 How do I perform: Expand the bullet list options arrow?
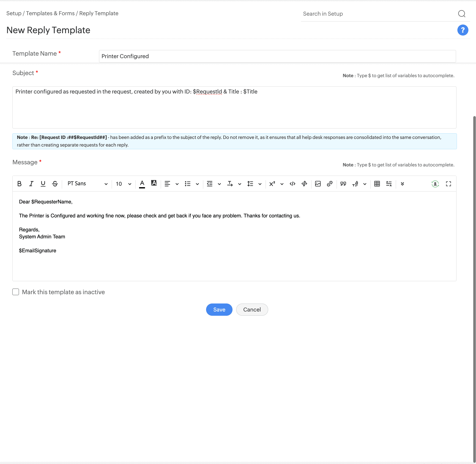(x=197, y=184)
